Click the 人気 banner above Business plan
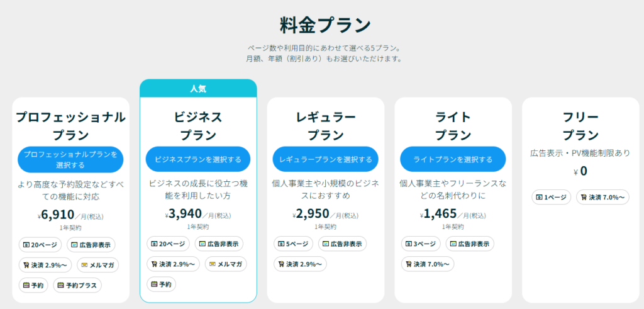 click(x=198, y=88)
